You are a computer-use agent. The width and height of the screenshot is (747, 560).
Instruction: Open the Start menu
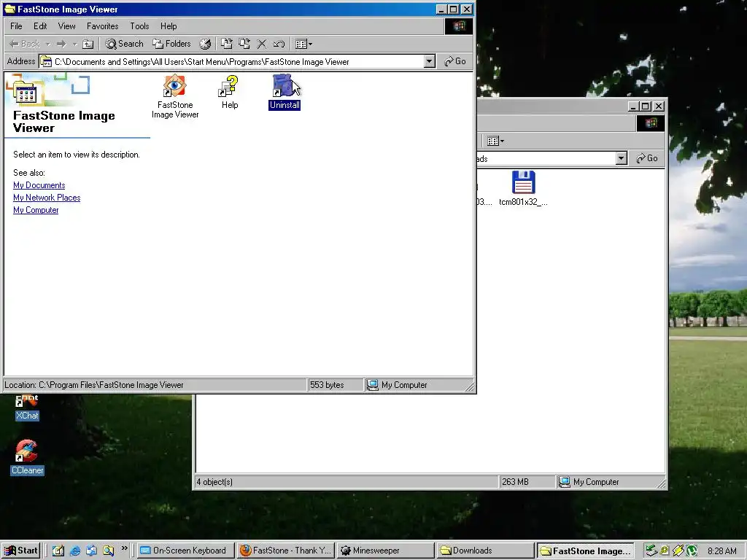tap(21, 551)
